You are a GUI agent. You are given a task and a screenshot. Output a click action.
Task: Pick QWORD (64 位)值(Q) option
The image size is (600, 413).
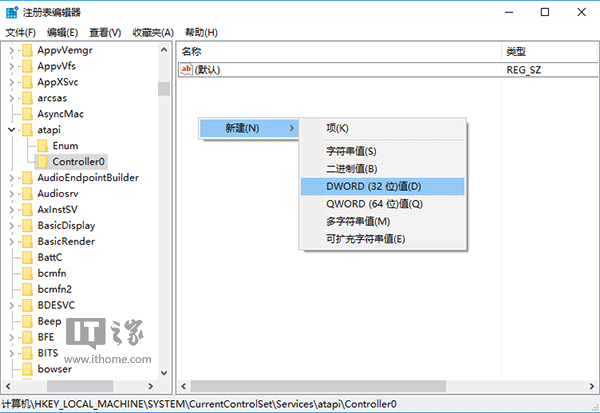point(374,204)
